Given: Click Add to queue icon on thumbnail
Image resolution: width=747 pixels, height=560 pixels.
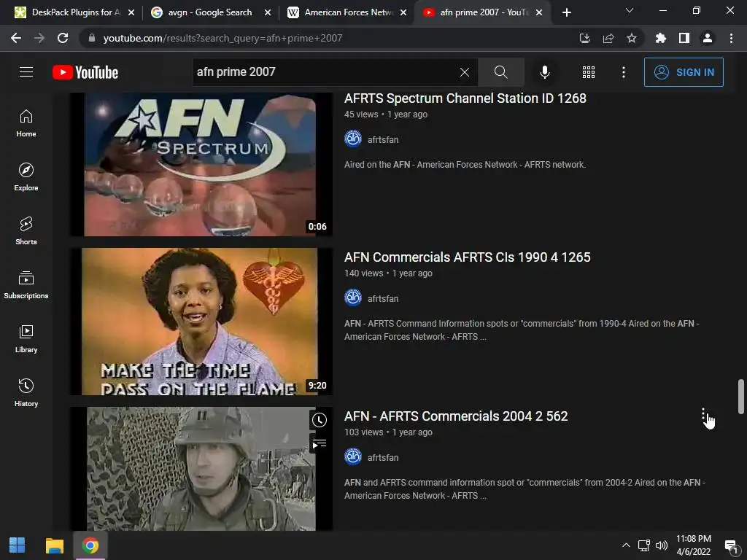Looking at the screenshot, I should point(320,444).
